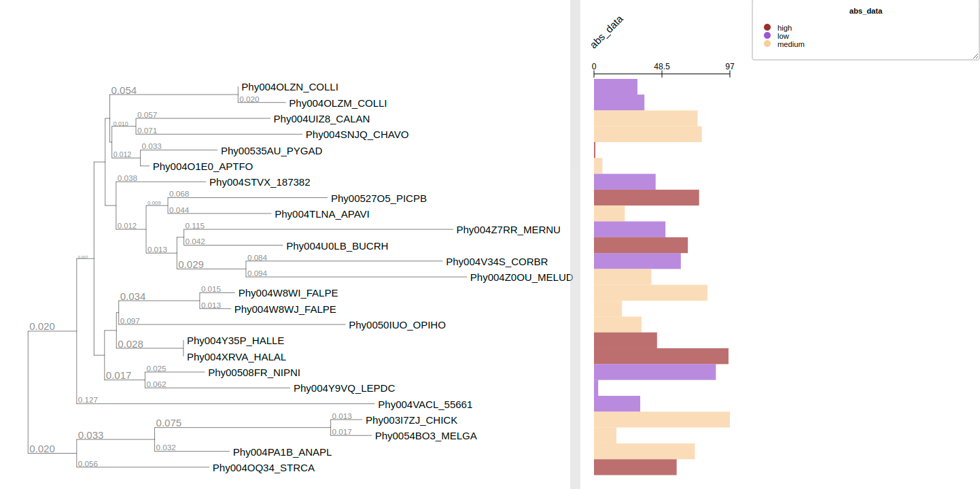Click the purple 'low' legend swatch
Screen dimensions: 980x489
click(767, 36)
